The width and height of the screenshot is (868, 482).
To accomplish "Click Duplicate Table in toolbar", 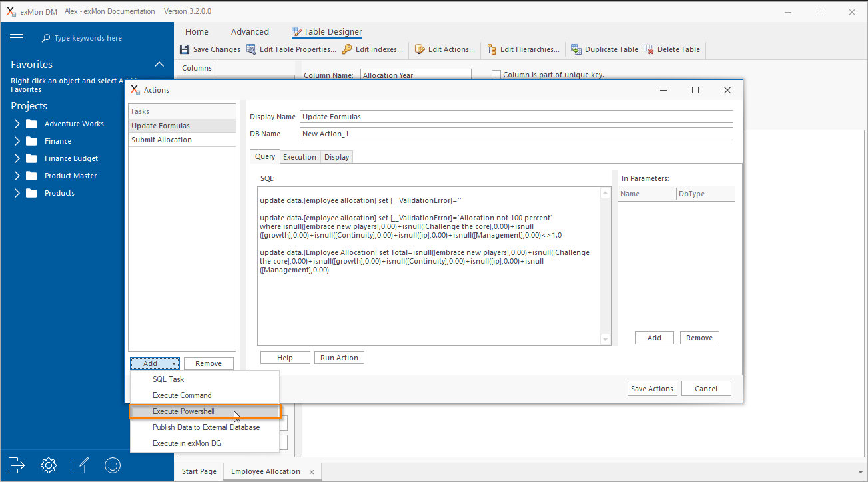I will (604, 49).
